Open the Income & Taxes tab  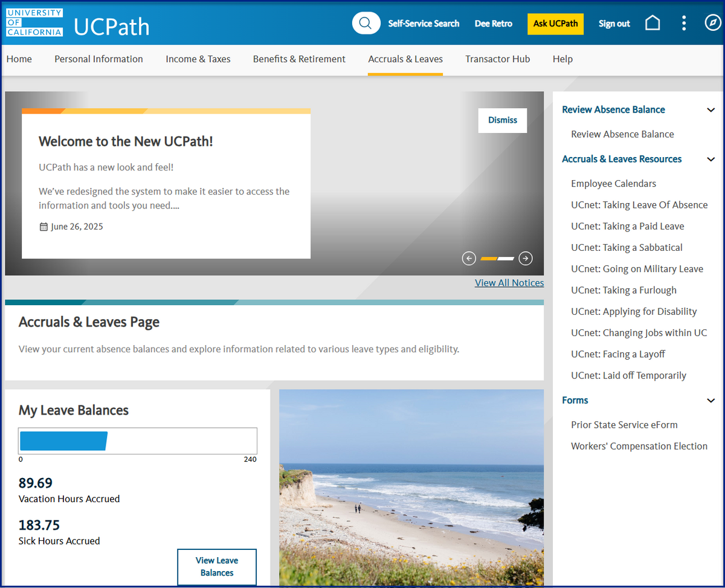click(x=198, y=59)
